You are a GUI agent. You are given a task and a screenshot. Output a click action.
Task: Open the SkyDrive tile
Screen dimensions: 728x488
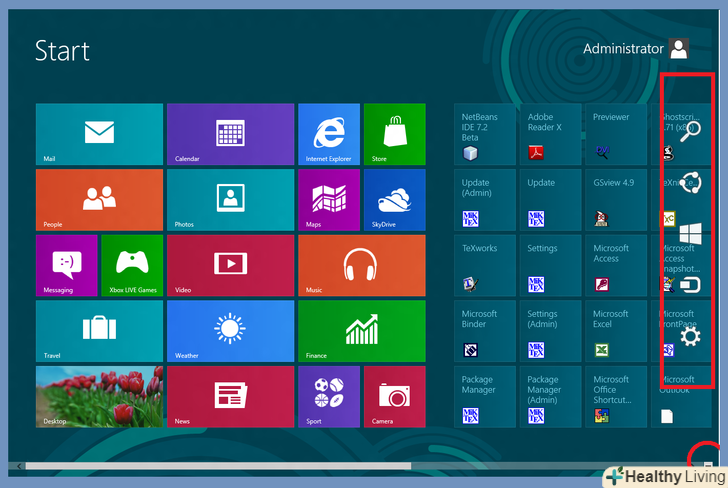[394, 199]
